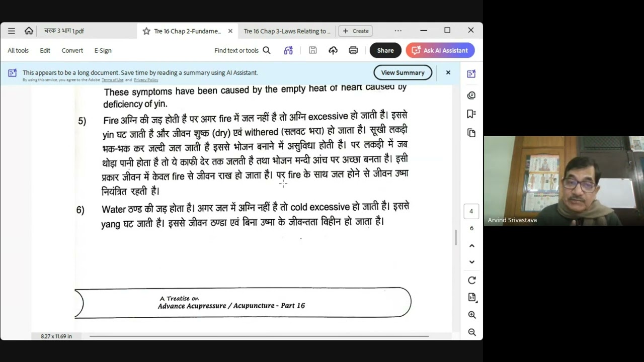644x362 pixels.
Task: Star the Tre 16 Chap 2 document
Action: point(146,31)
